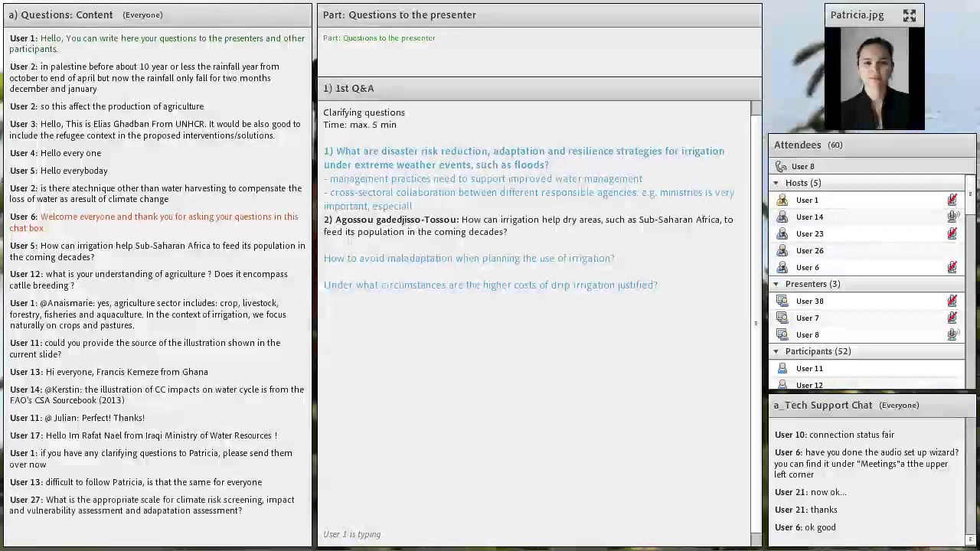Image resolution: width=980 pixels, height=551 pixels.
Task: Click the muted mic icon beside User 7
Action: (x=952, y=318)
